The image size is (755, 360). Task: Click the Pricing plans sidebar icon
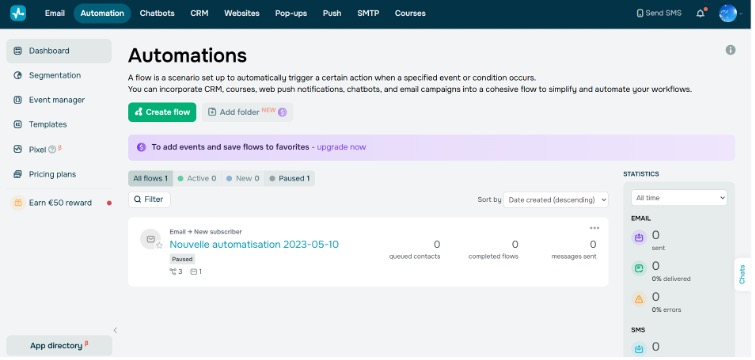pos(18,174)
